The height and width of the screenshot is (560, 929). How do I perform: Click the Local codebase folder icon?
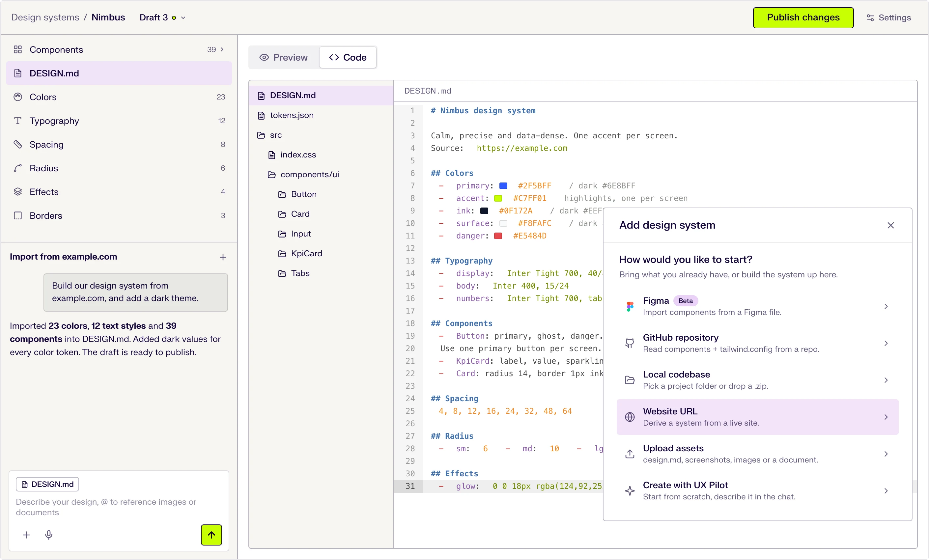(x=630, y=380)
